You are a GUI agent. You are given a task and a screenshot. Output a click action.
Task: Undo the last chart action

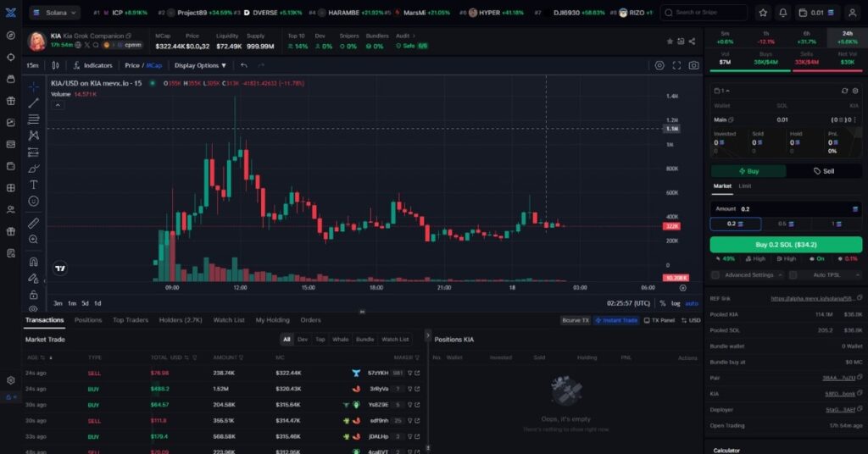point(243,65)
